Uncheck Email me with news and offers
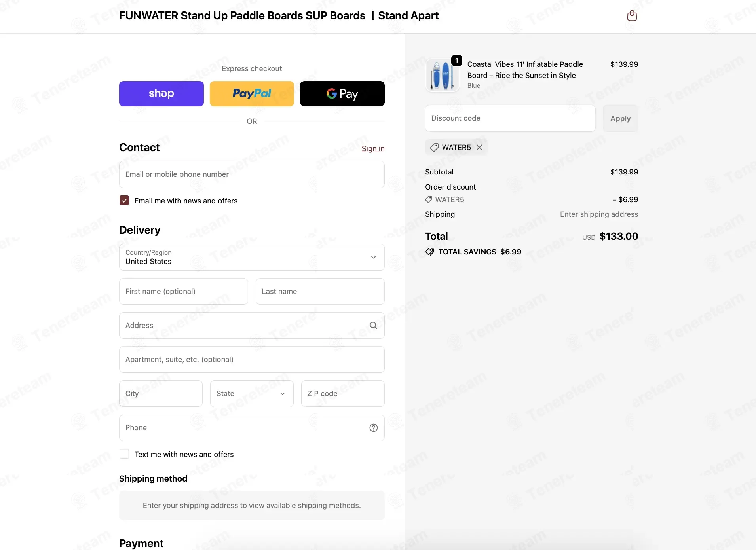 [124, 201]
